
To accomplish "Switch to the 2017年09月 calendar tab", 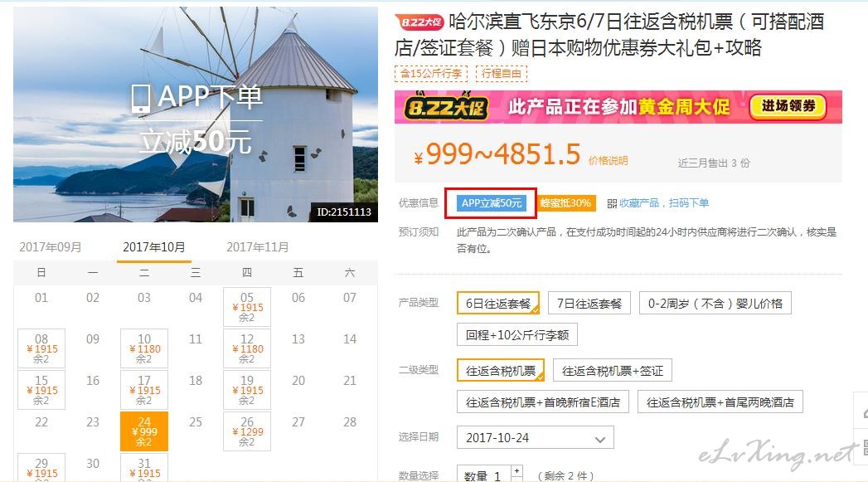I will tap(51, 247).
